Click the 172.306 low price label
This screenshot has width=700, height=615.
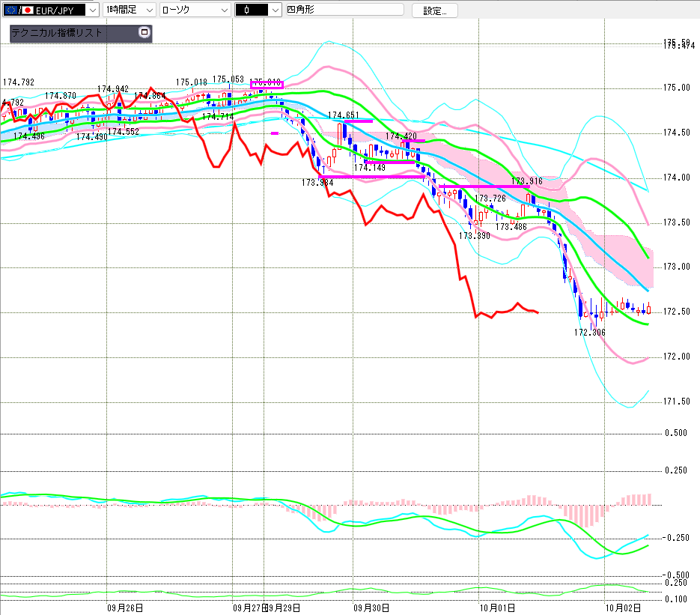point(589,332)
